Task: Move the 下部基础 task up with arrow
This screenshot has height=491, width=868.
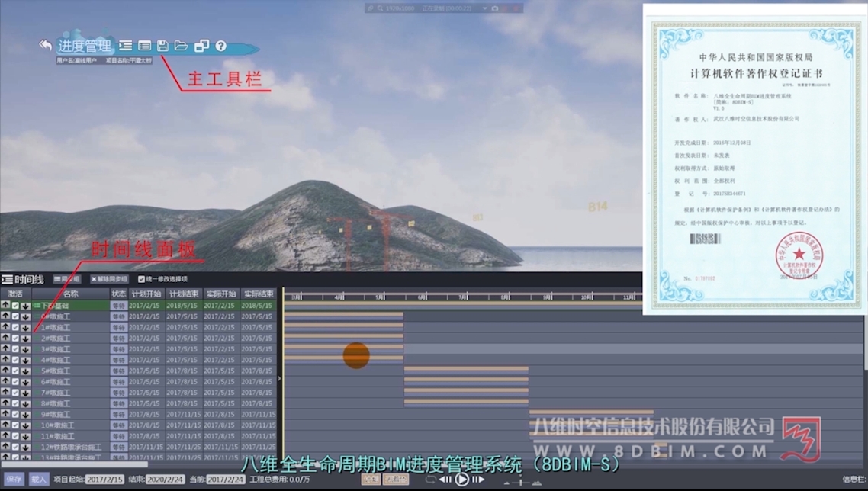Action: pos(5,305)
